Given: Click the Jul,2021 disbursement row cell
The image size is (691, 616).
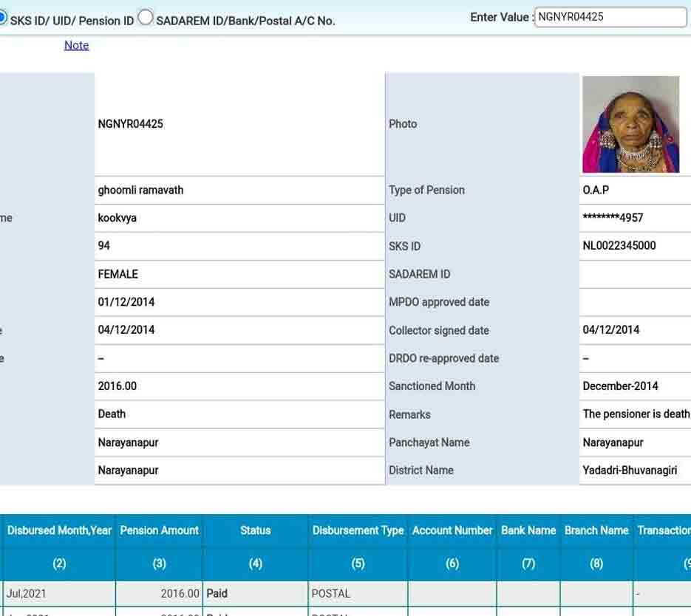Looking at the screenshot, I should click(26, 593).
